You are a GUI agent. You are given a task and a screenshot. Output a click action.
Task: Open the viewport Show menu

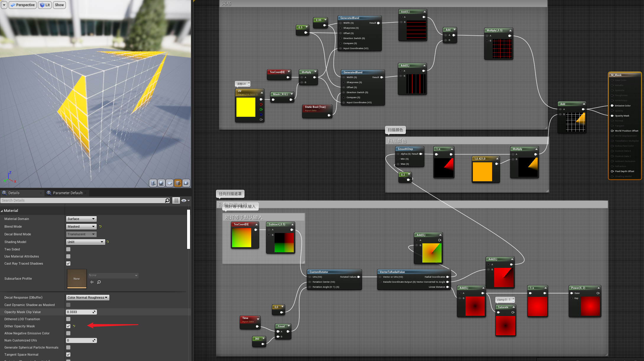coord(59,5)
